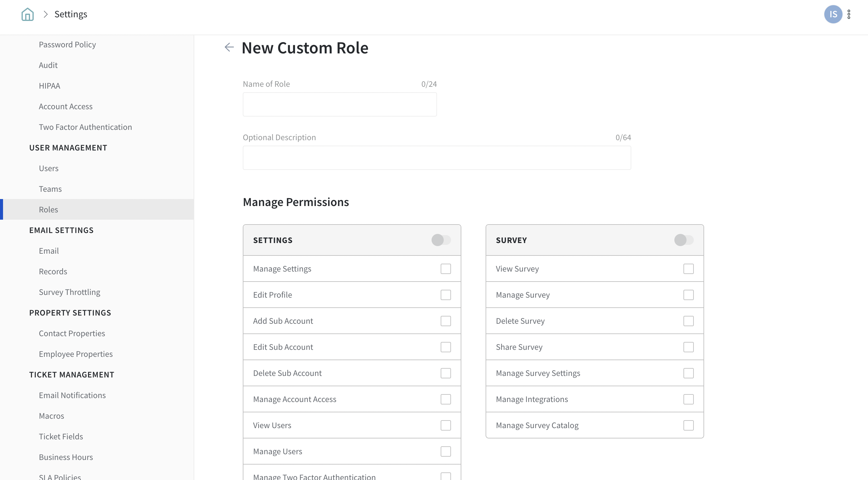
Task: Enable the SURVEY permissions toggle
Action: (x=684, y=240)
